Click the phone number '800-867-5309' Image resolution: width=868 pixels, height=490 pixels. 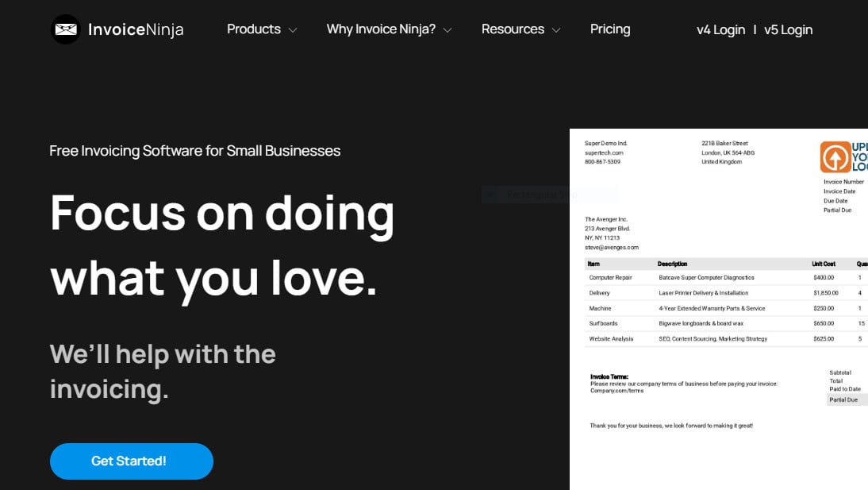click(x=602, y=162)
